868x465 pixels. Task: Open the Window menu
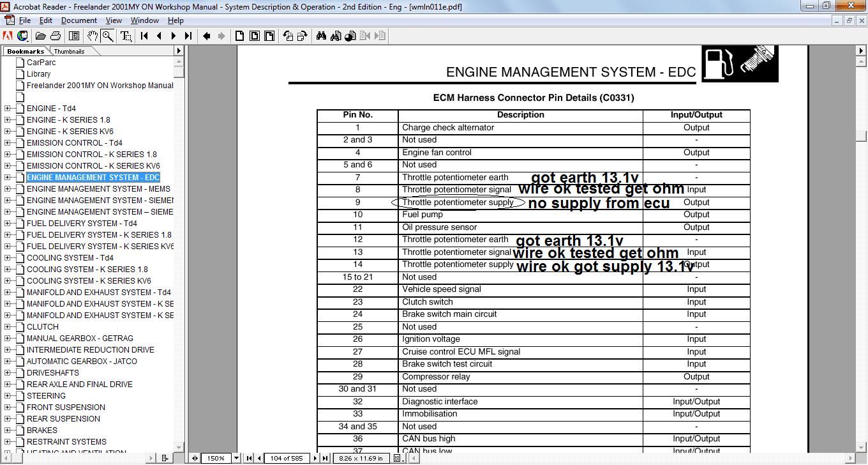(145, 20)
